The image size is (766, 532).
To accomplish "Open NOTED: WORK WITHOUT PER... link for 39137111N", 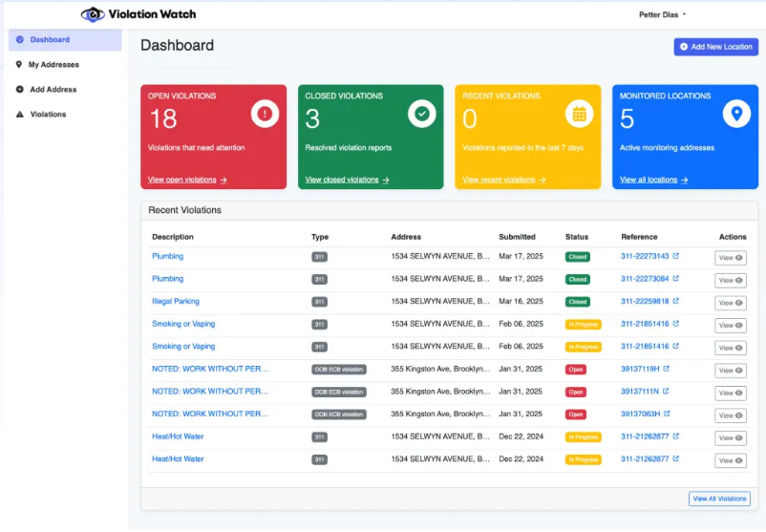I will (210, 392).
